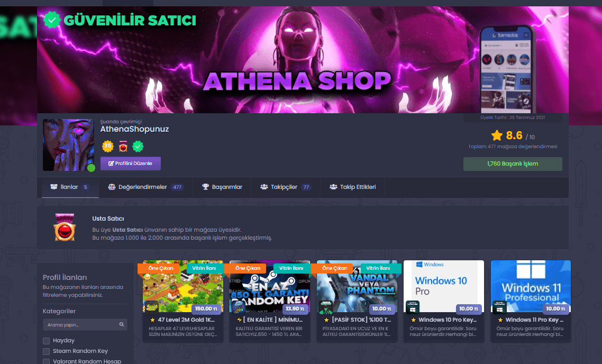Click the Usta Satıcı heading text
Screen dimensions: 602x364
[108, 219]
